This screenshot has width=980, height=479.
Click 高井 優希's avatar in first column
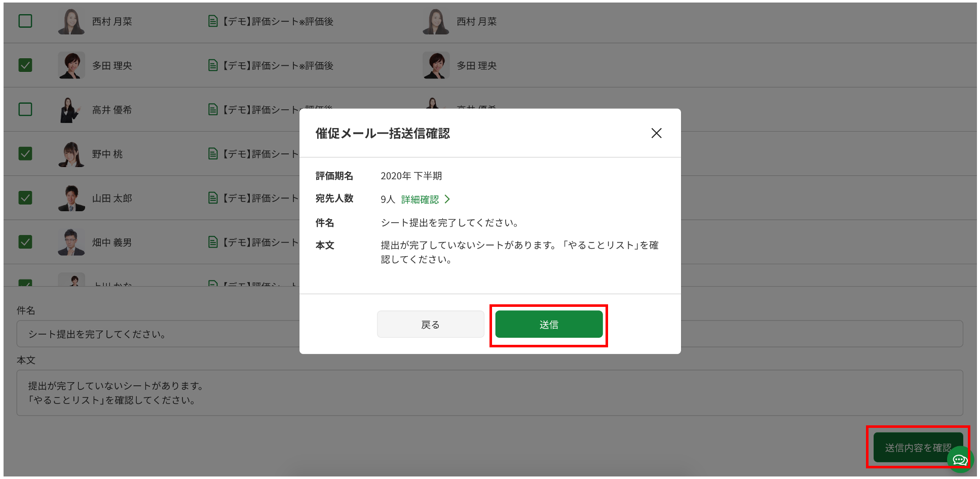[71, 109]
